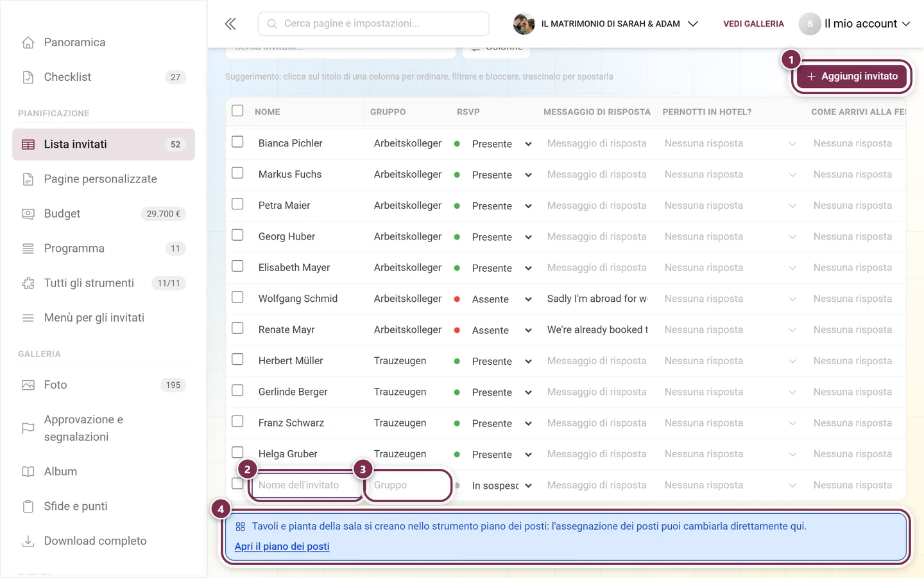
Task: Go to Budget section
Action: click(x=103, y=214)
